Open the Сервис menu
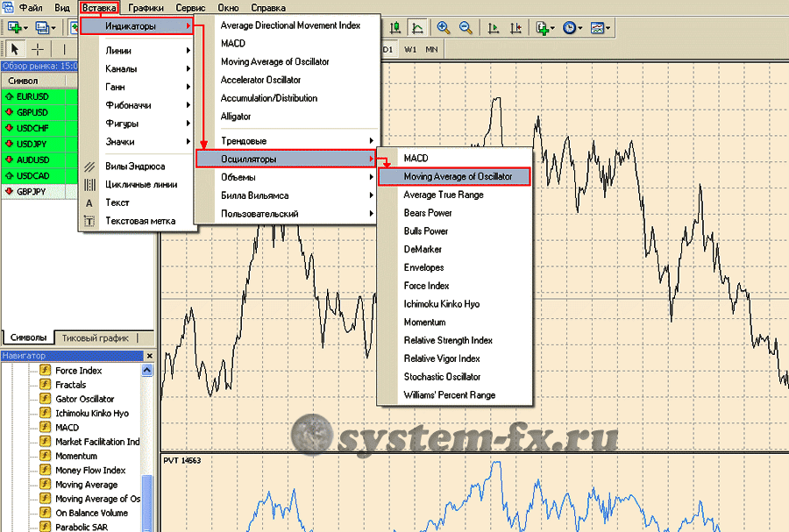The height and width of the screenshot is (532, 789). [x=190, y=7]
